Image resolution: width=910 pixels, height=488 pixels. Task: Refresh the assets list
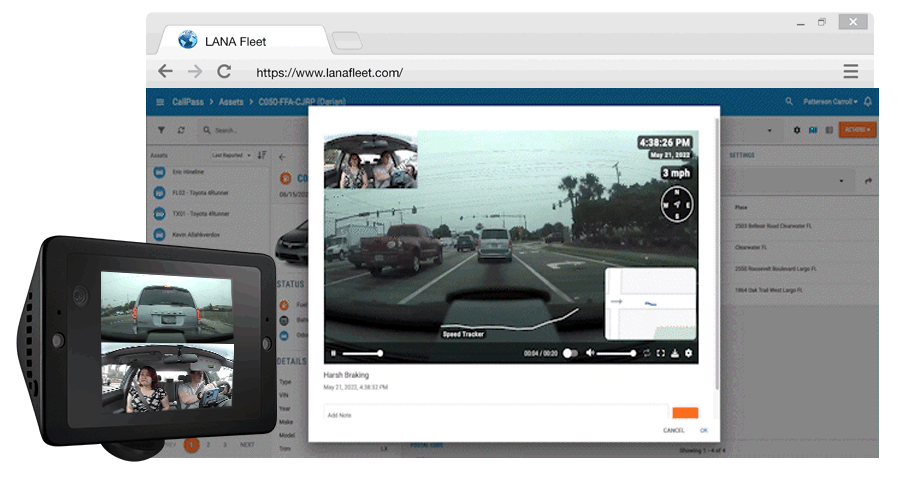[181, 130]
